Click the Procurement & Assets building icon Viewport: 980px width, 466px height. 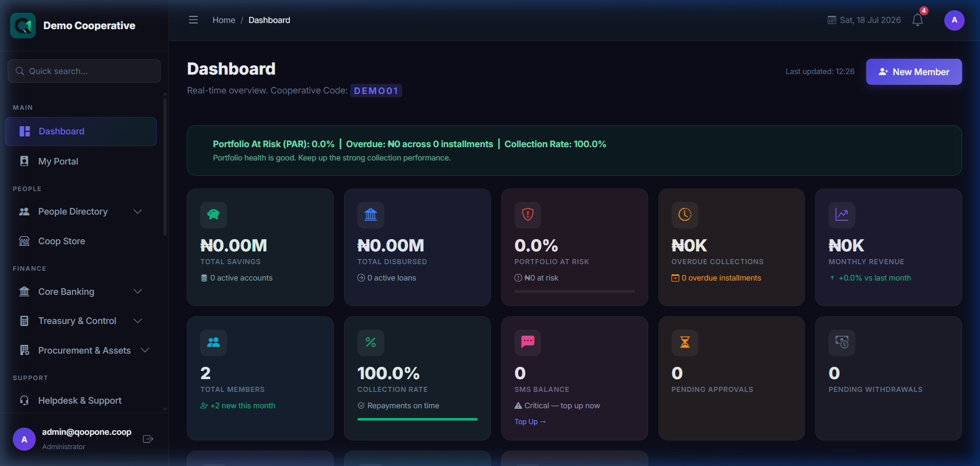click(24, 350)
